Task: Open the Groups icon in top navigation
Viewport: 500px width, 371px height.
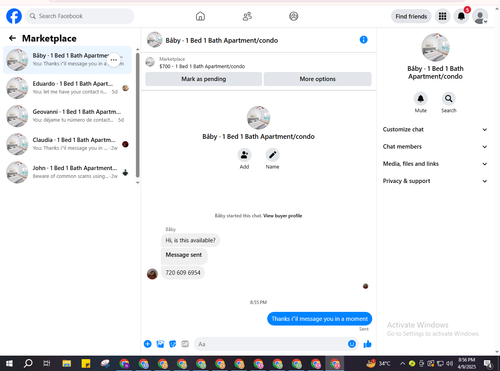Action: 294,16
